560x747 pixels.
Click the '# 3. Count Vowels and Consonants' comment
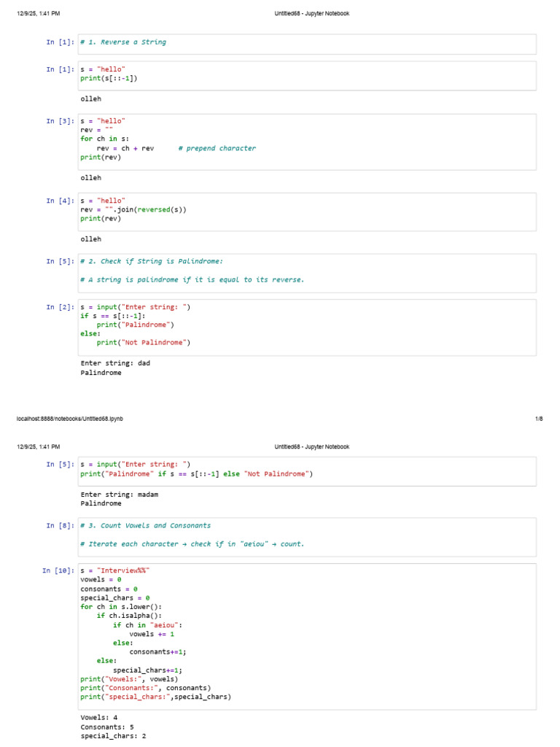(145, 525)
